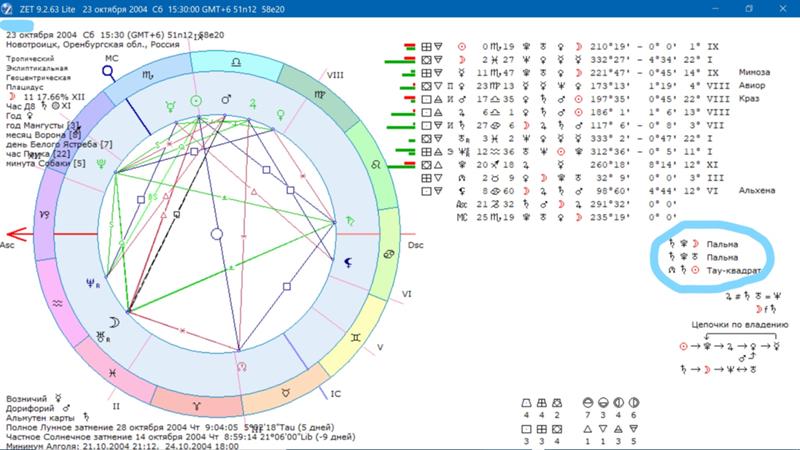Click the retrograde Neptune glyph on the chart
Screen dimensions: 800x450
92,283
